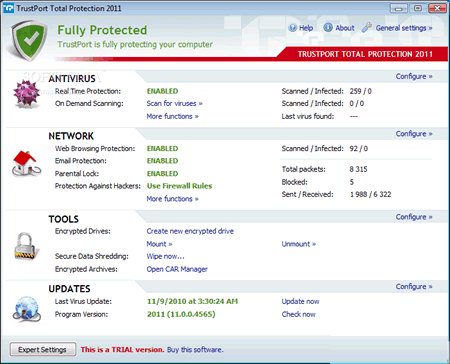Click Sent / Received value 1 988 / 6 322
The image size is (450, 364).
pos(370,194)
